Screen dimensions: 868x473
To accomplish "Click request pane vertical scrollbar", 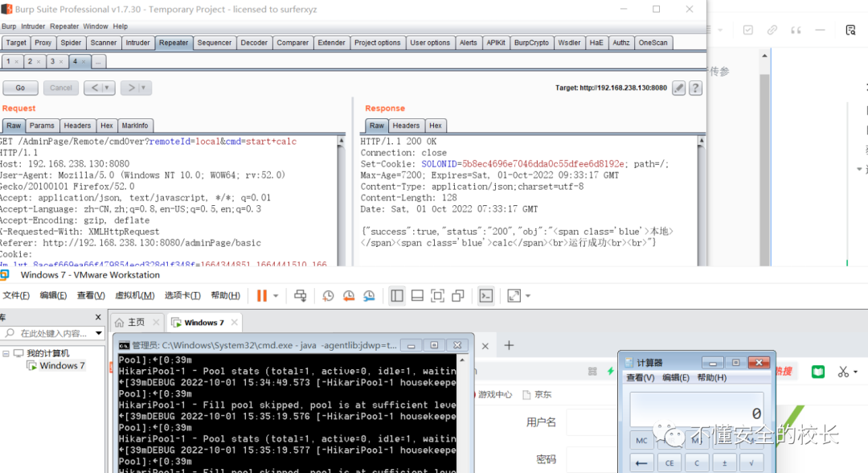I will [341, 200].
